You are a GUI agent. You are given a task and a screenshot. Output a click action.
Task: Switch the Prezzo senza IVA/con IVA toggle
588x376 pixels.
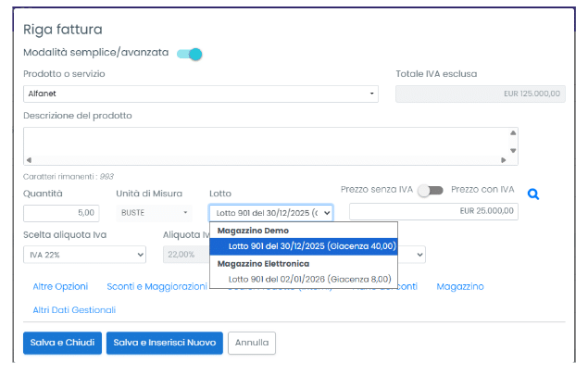click(430, 190)
